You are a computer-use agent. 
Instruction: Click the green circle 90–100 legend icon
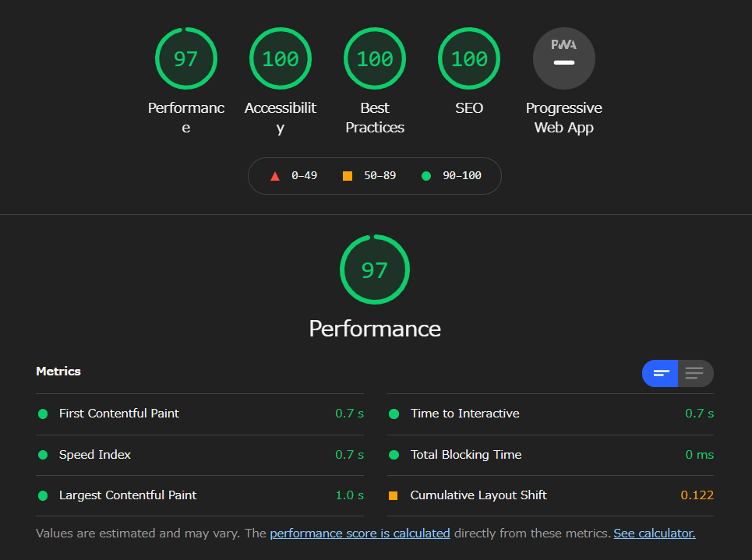[426, 176]
